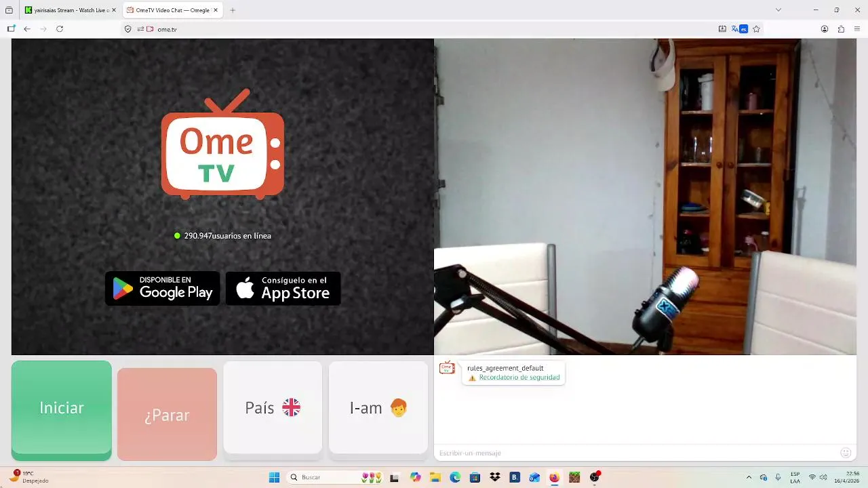
Task: Click the ome.tv address bar
Action: point(434,29)
